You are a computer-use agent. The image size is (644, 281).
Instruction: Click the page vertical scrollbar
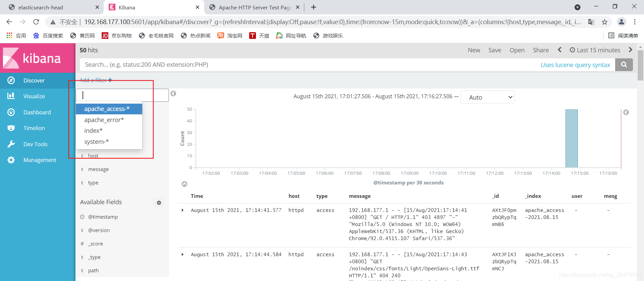640,65
